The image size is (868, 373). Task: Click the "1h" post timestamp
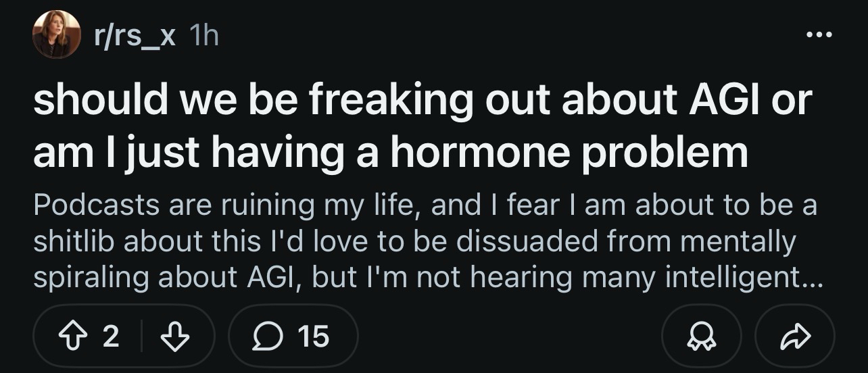click(x=205, y=36)
